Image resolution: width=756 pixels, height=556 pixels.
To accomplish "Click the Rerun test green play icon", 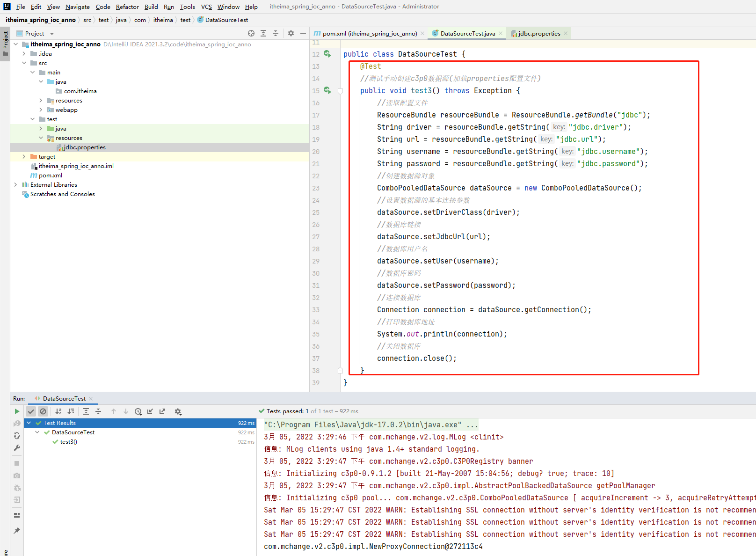I will (x=17, y=411).
